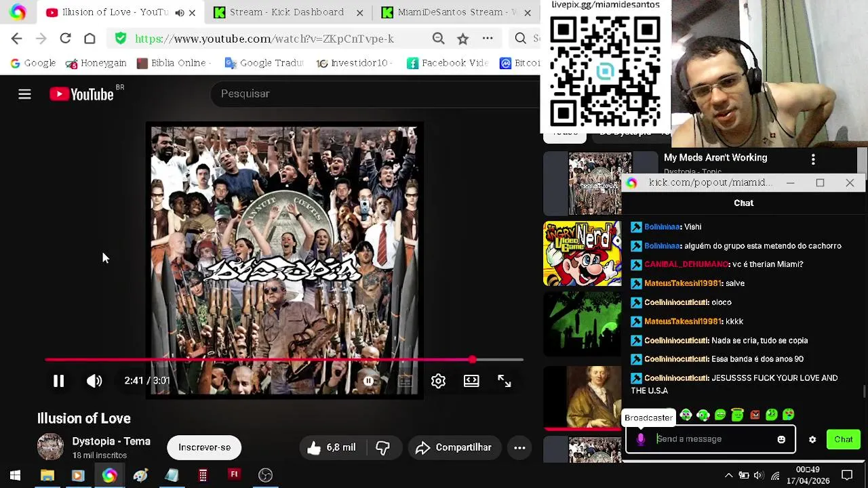Open Paint from the taskbar
Viewport: 868px width, 488px height.
click(x=140, y=475)
